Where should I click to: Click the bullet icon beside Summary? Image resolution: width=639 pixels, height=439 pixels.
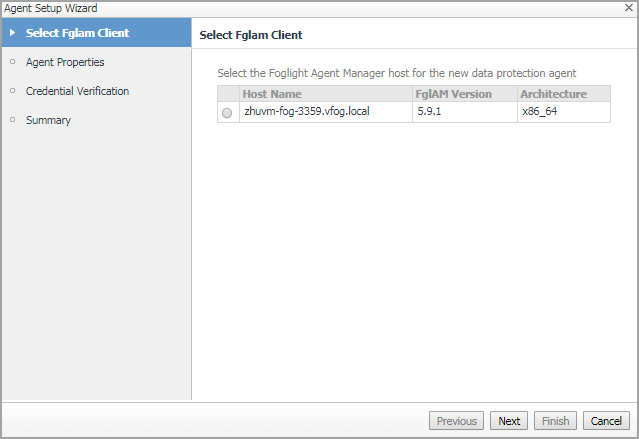pyautogui.click(x=12, y=120)
